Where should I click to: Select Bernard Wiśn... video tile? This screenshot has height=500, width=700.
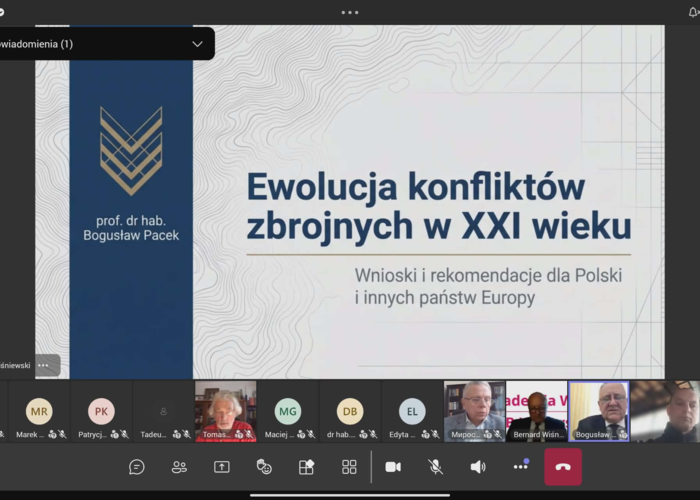coord(537,412)
